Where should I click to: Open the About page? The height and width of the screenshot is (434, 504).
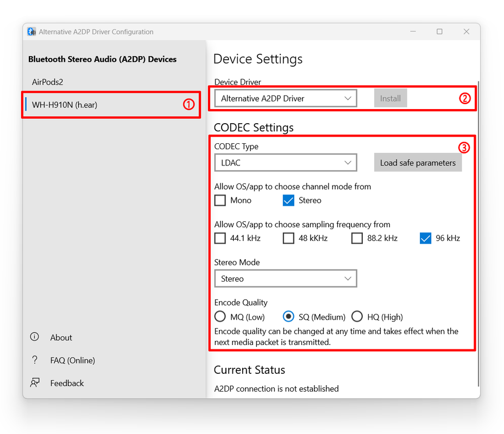pyautogui.click(x=61, y=337)
